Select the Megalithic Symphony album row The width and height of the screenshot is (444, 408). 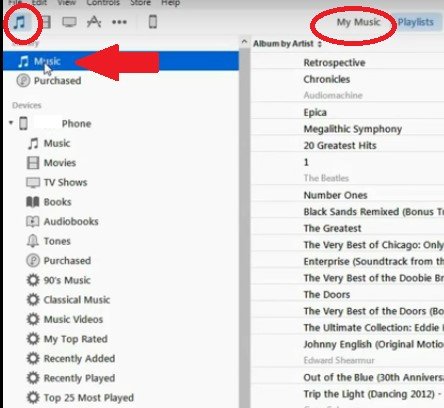point(347,129)
